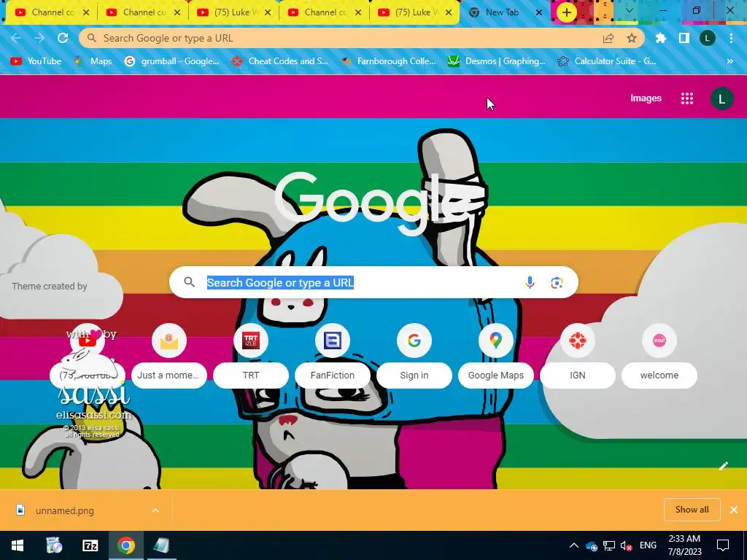The image size is (747, 560).
Task: Open the notepad taskbar app
Action: point(161,545)
